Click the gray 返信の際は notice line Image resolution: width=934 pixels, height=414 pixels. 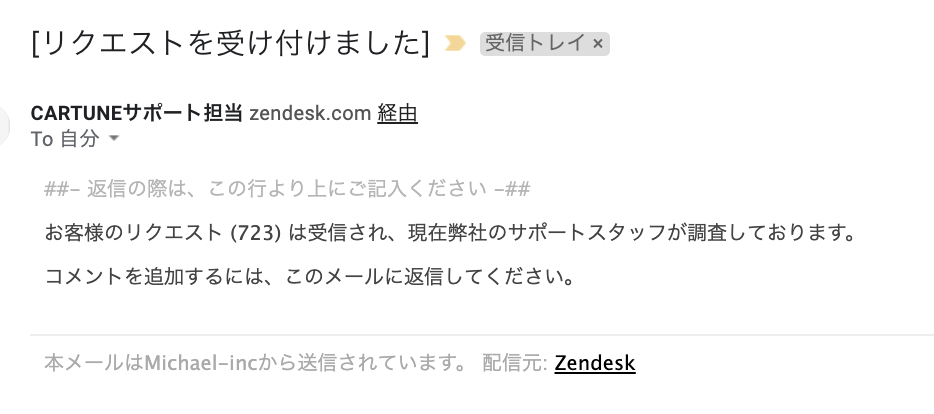point(287,189)
